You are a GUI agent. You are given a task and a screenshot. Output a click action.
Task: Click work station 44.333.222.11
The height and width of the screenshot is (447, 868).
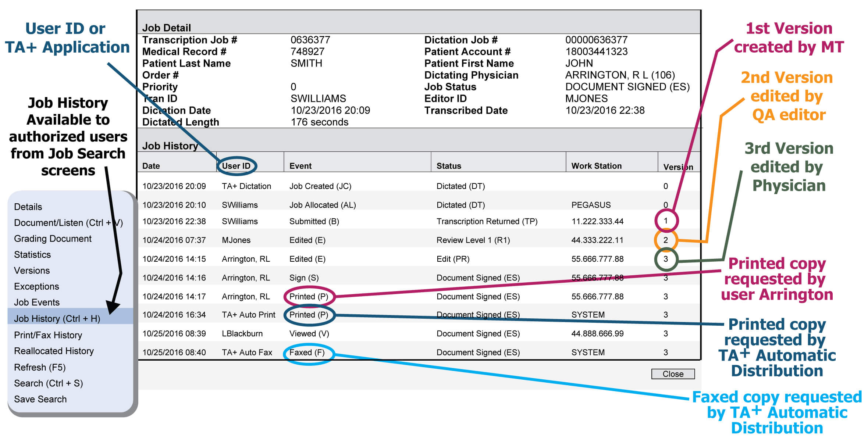597,240
